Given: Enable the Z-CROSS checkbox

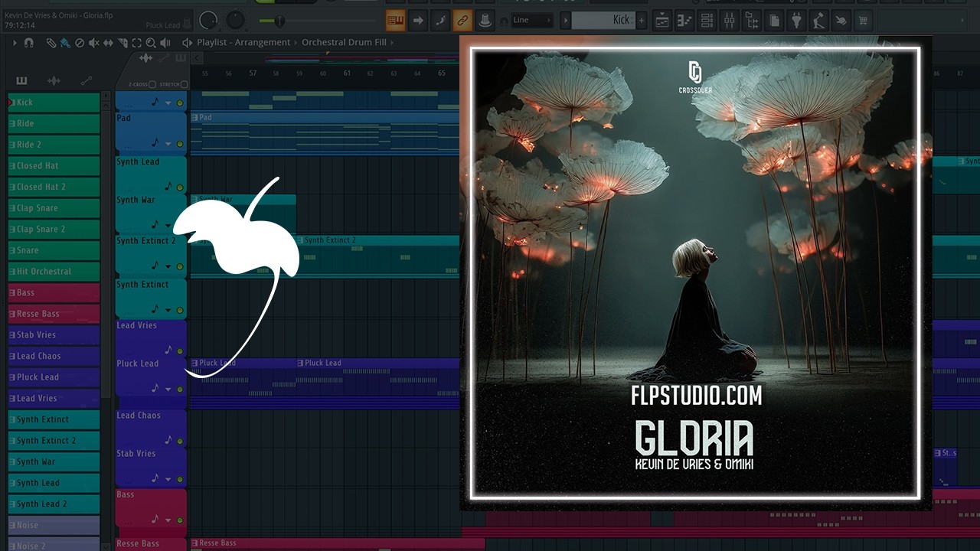Looking at the screenshot, I should [x=152, y=84].
